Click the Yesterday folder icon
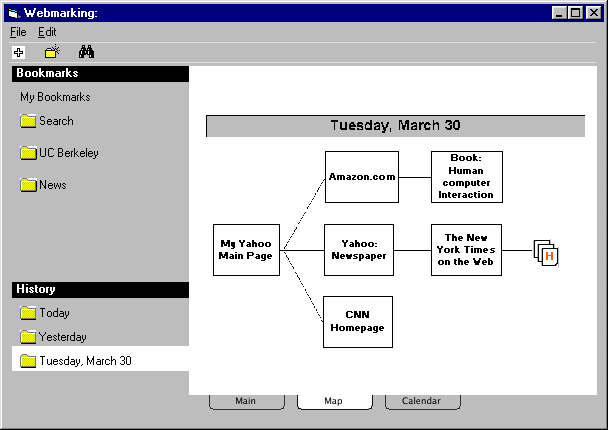Screen dimensions: 608x430 coord(28,337)
